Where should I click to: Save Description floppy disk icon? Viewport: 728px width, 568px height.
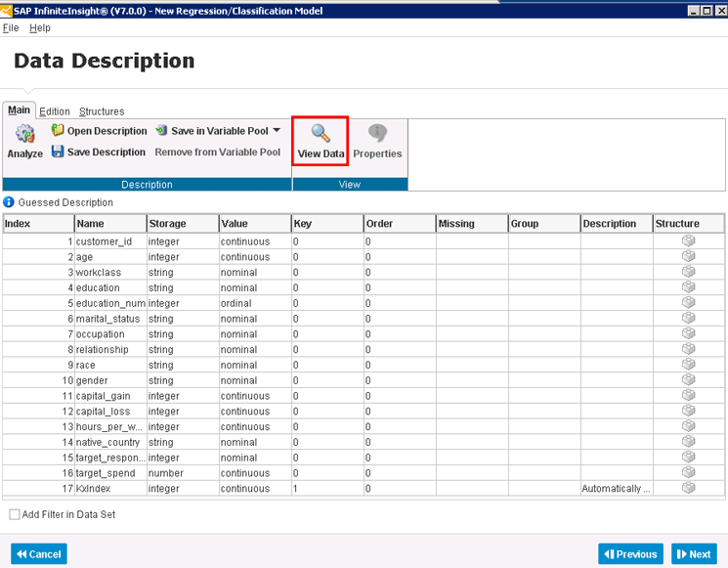click(x=58, y=152)
